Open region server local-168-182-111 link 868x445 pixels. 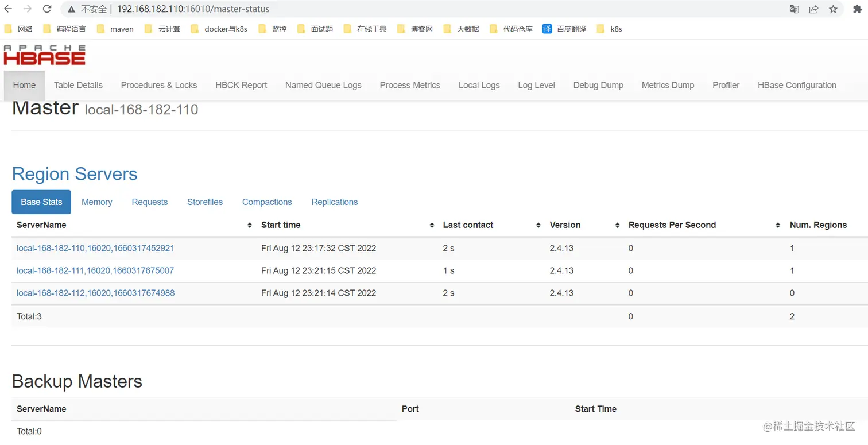coord(95,270)
